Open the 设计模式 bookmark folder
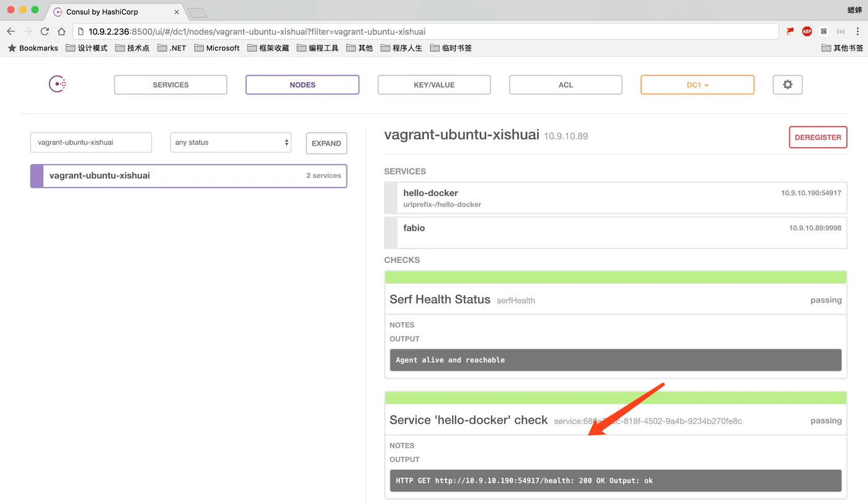Image resolution: width=868 pixels, height=503 pixels. pos(87,48)
